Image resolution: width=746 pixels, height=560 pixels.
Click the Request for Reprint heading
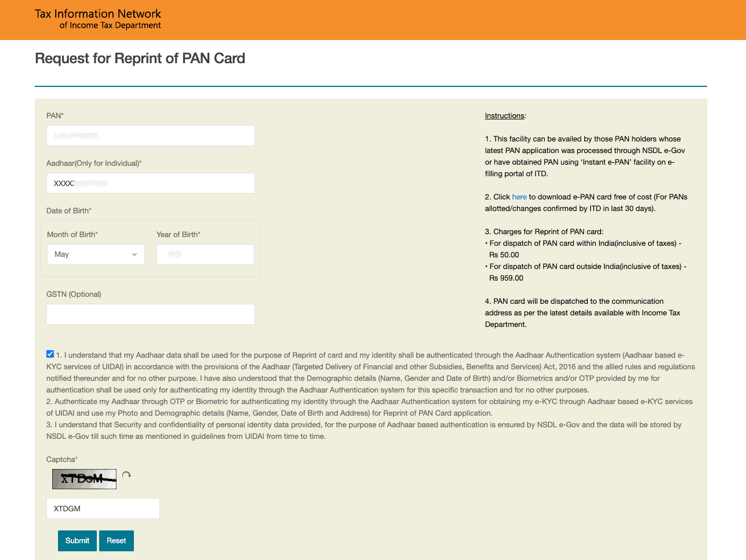140,59
